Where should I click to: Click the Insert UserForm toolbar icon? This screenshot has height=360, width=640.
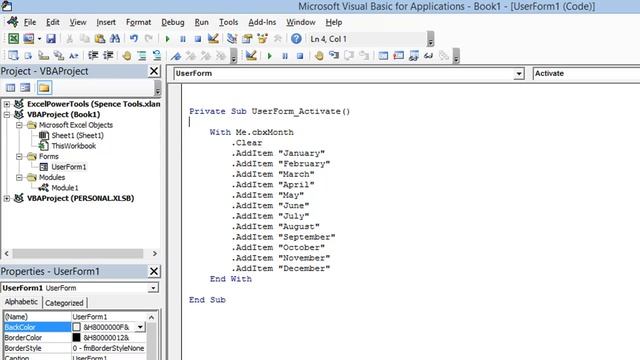[29, 39]
